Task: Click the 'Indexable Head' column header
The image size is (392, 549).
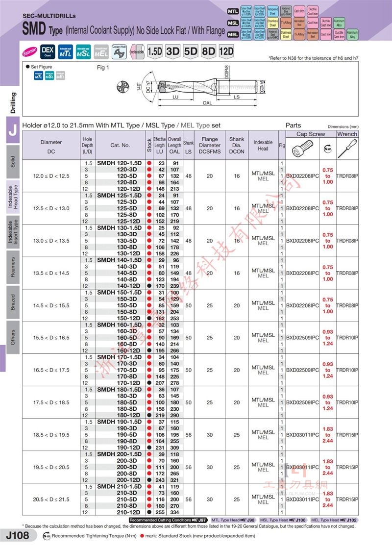Action: point(263,145)
